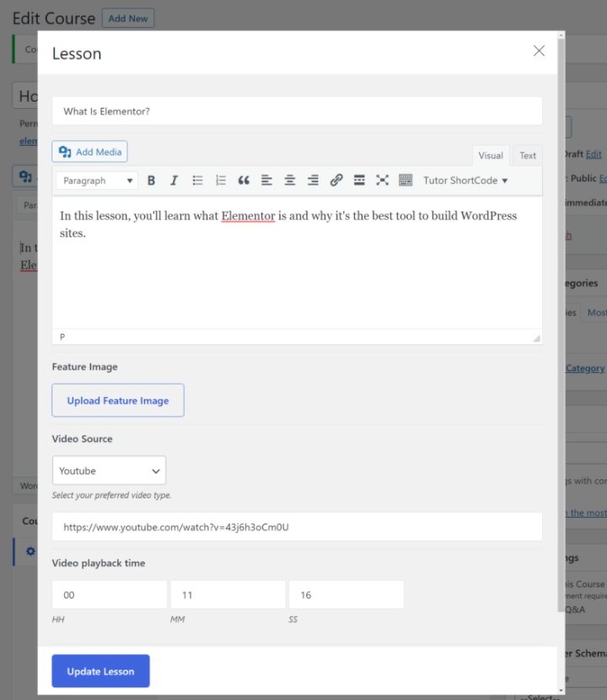Click the Upload Feature Image button
The height and width of the screenshot is (700, 607).
click(118, 401)
